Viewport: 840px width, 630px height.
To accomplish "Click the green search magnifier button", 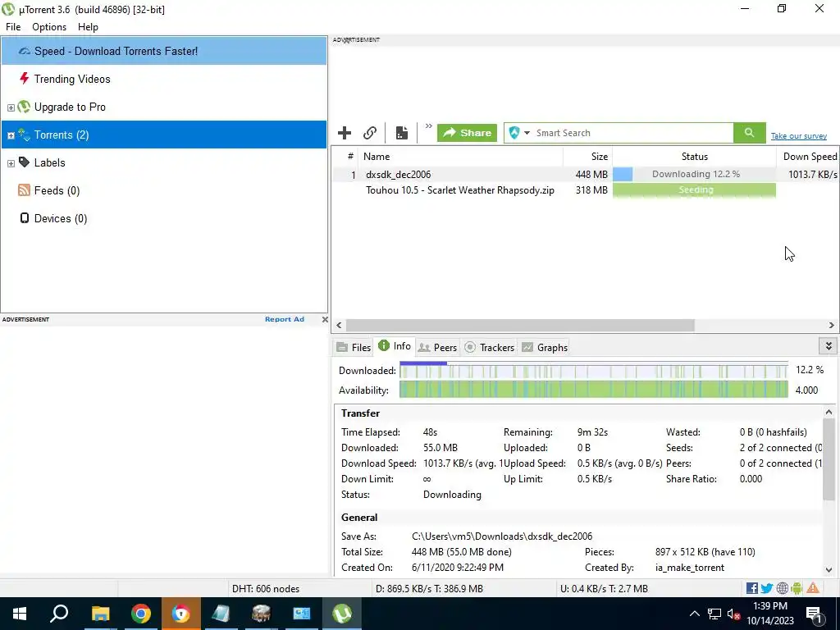I will (750, 133).
